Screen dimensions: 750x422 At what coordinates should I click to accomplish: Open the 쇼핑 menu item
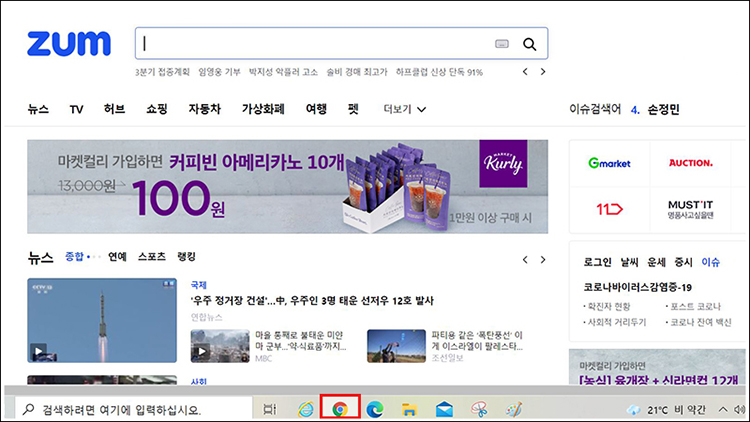157,109
